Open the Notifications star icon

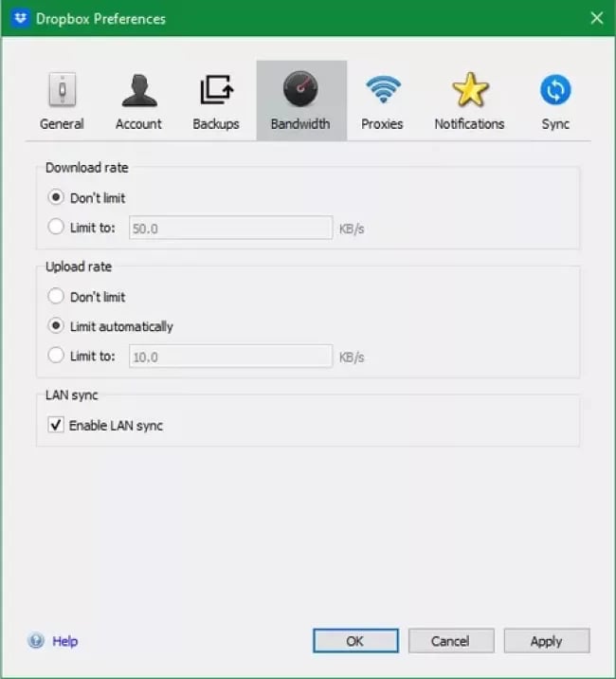point(470,90)
